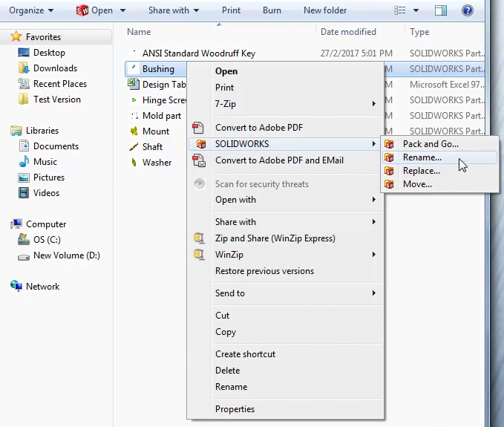
Task: Choose Copy in the context menu
Action: [x=226, y=332]
